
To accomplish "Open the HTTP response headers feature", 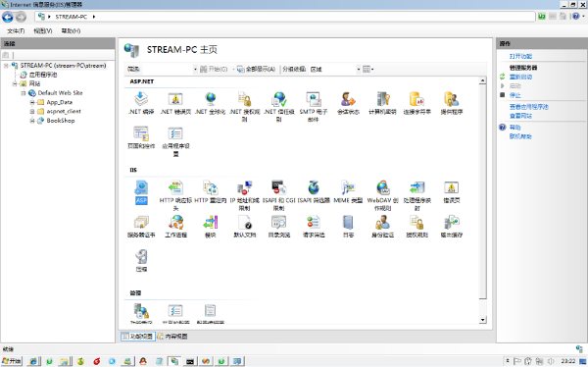I will (x=175, y=195).
